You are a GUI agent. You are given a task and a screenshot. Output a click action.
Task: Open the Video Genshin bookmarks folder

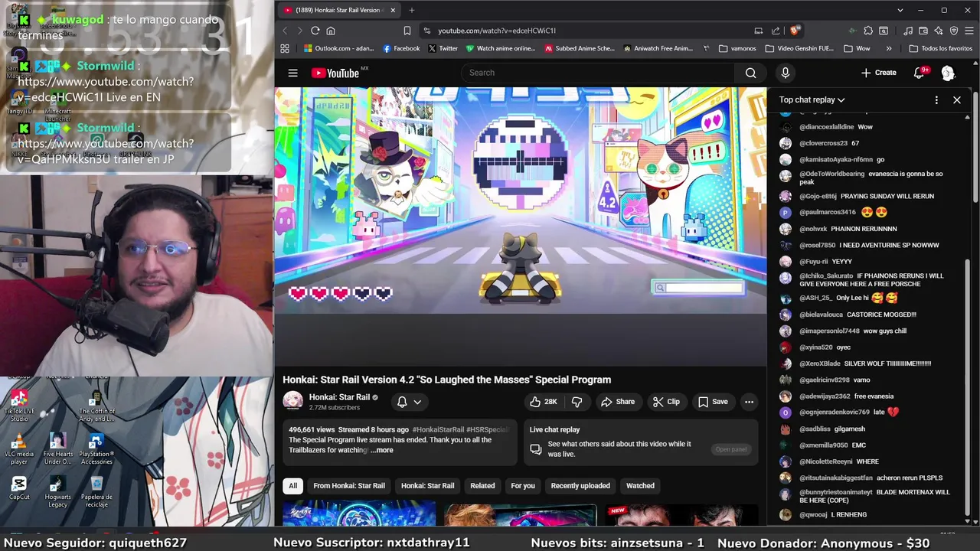click(x=799, y=48)
